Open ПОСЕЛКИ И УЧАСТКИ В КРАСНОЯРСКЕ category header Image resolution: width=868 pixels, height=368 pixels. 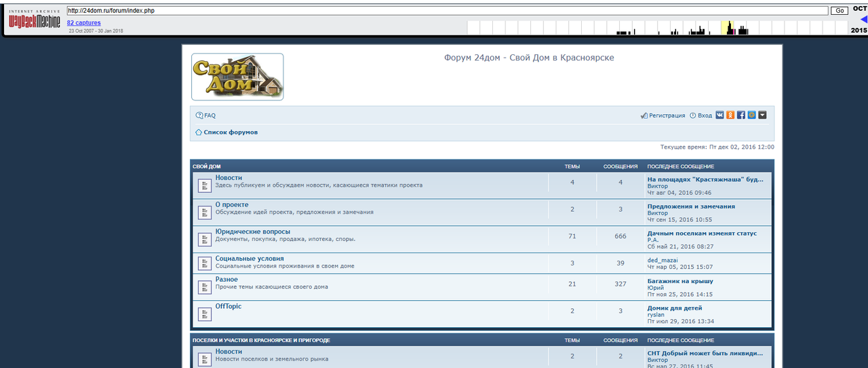tap(261, 340)
